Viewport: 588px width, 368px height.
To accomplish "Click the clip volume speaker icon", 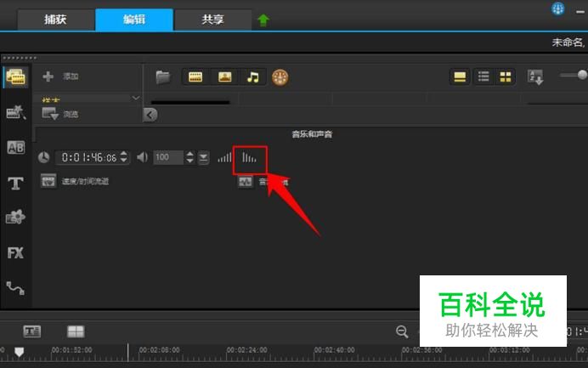I will [x=142, y=157].
